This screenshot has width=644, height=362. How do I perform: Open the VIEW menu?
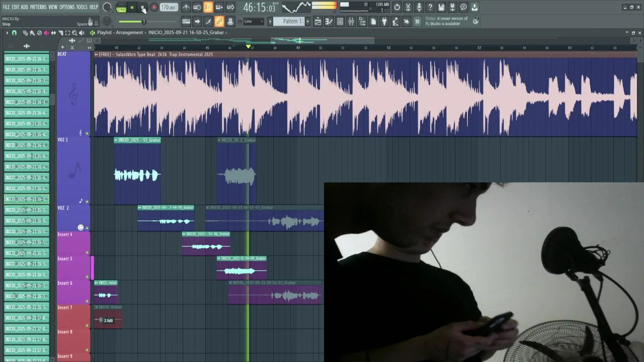(53, 7)
